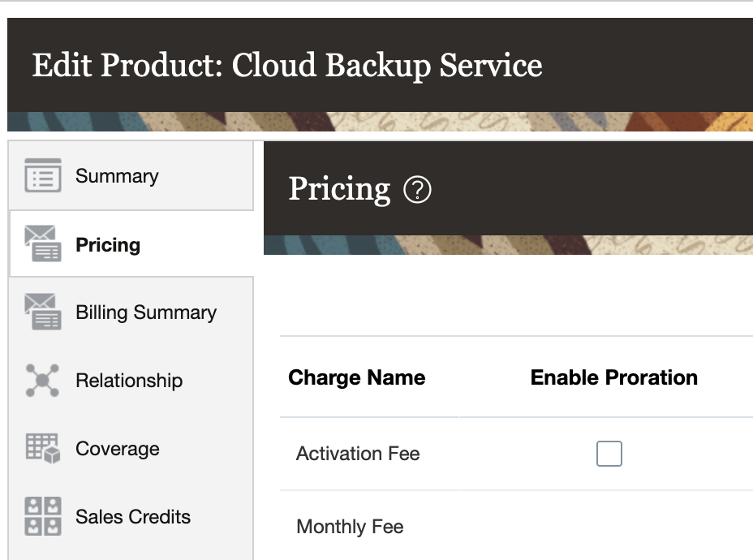Viewport: 753px width, 560px height.
Task: Open the Relationship tab text
Action: [x=129, y=381]
